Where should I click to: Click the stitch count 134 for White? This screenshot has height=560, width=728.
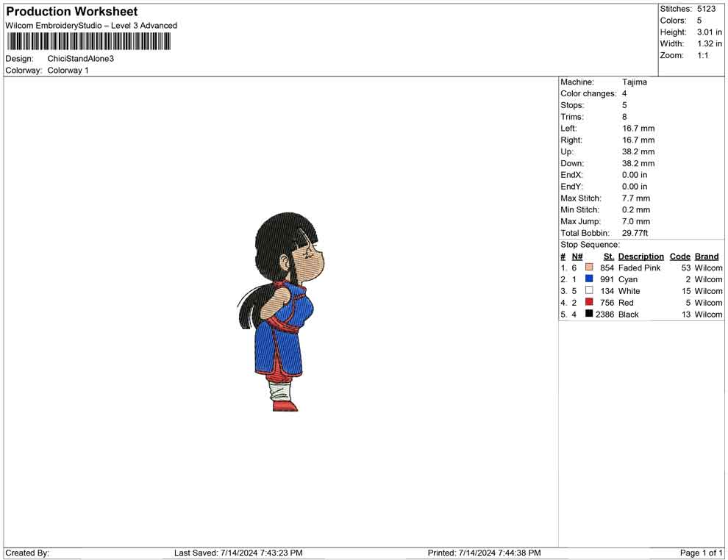click(607, 291)
